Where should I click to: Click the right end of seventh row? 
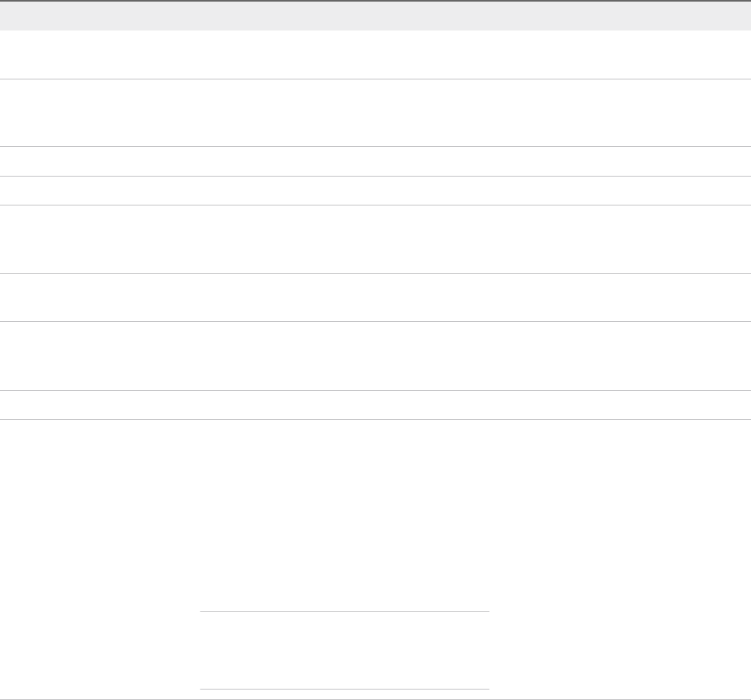click(x=722, y=356)
